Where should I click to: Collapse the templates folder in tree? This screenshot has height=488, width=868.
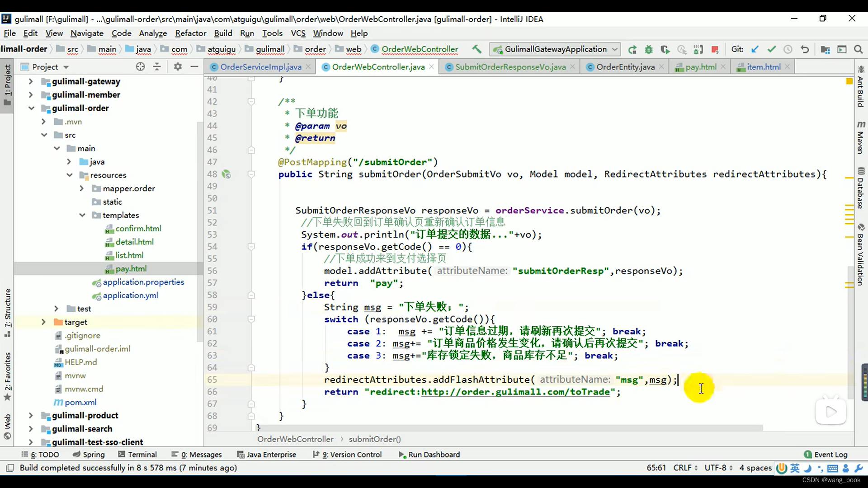[x=82, y=215]
